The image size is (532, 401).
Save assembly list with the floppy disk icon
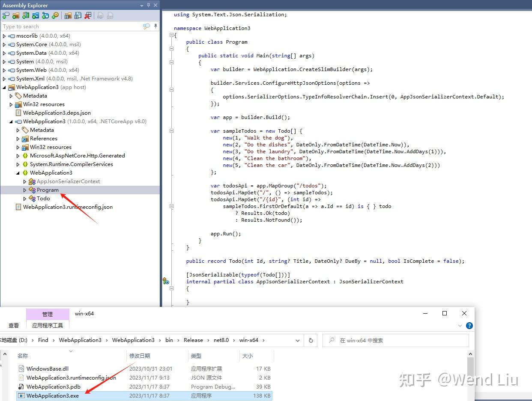click(78, 16)
